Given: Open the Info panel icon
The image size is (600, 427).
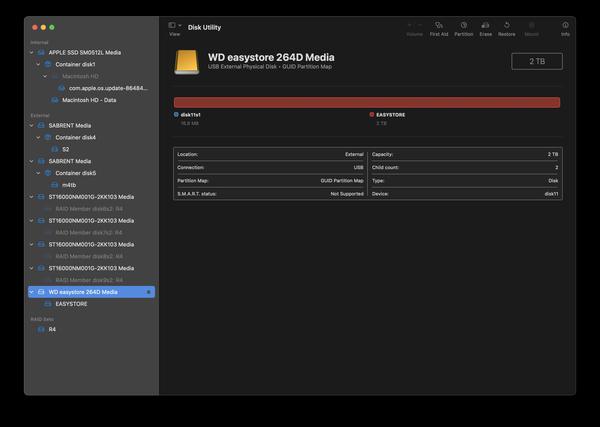Looking at the screenshot, I should pos(565,27).
